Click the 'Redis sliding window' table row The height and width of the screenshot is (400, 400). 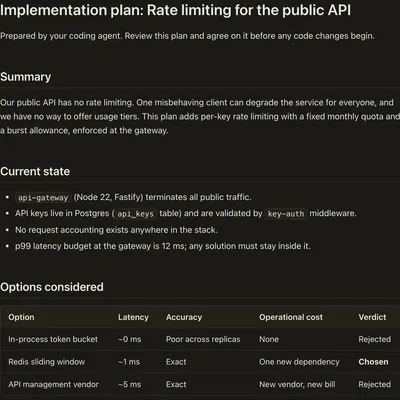click(200, 362)
